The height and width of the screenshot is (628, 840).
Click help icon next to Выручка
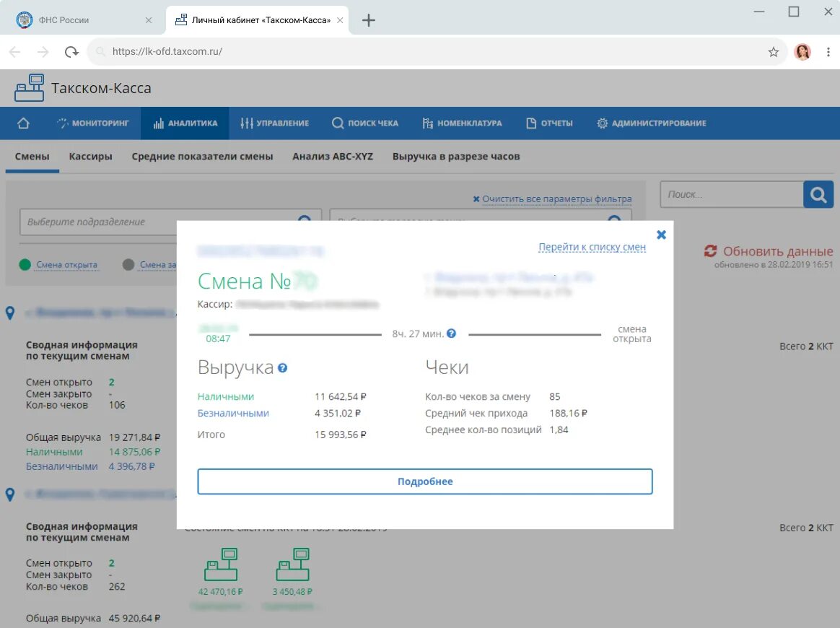tap(283, 368)
